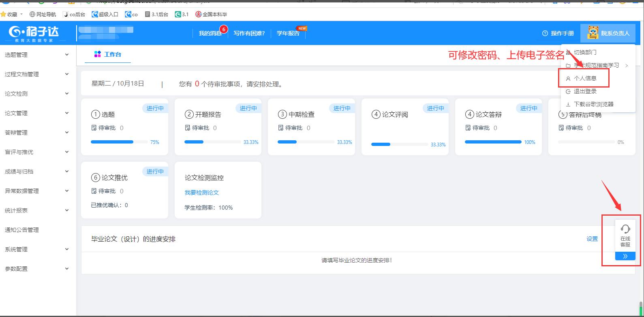The width and height of the screenshot is (644, 317).
Task: Click 设置 link for progress schedule
Action: tap(592, 239)
